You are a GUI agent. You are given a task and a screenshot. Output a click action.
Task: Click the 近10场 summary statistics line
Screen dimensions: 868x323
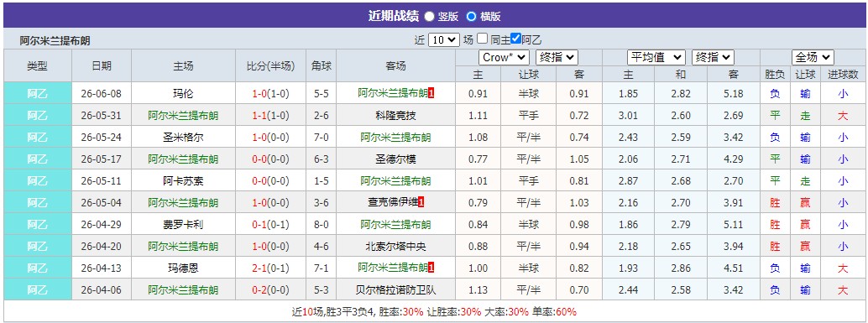(434, 311)
